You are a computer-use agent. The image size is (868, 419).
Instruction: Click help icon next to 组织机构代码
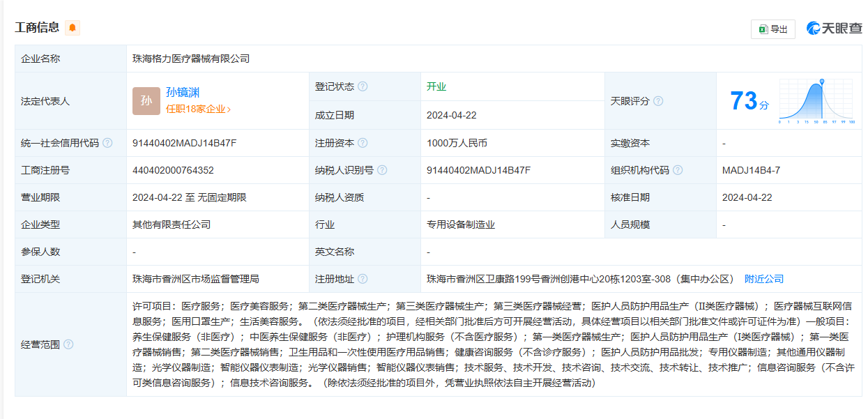678,170
